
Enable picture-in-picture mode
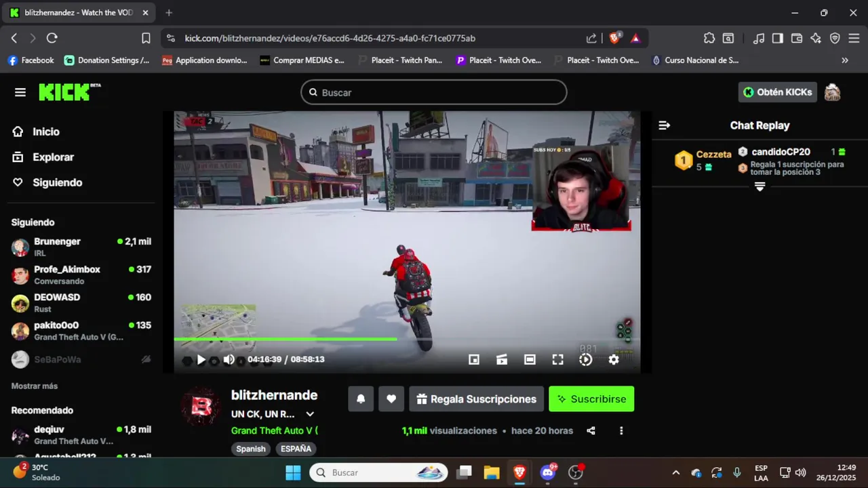(x=474, y=360)
